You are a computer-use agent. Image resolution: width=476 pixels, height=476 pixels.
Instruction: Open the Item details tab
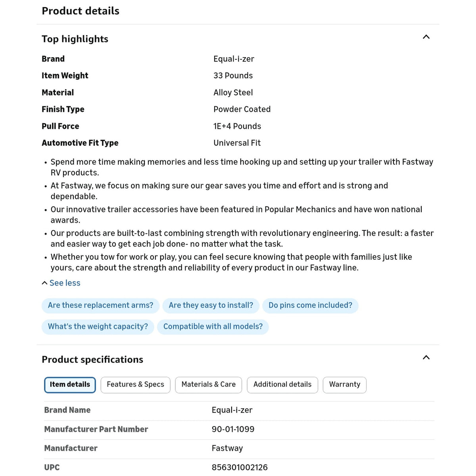70,385
